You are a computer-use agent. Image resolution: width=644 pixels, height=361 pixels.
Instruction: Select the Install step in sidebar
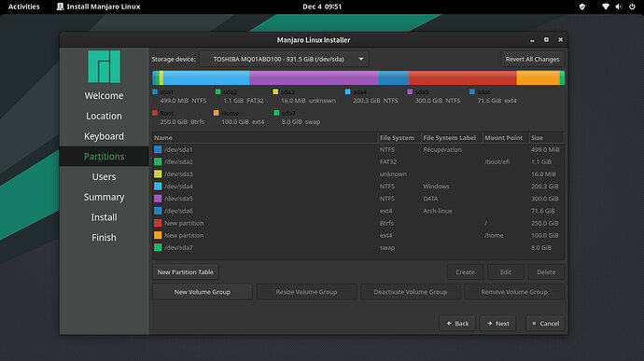(x=104, y=217)
